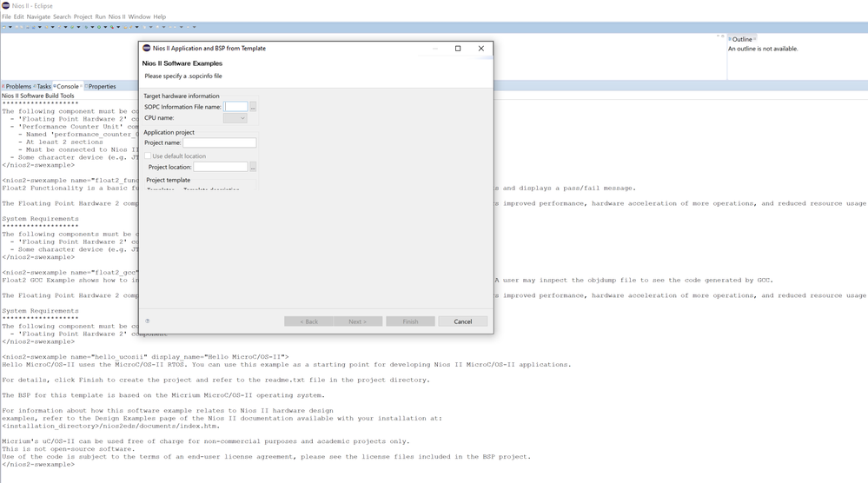This screenshot has height=483, width=868.
Task: Click the Finish button
Action: 410,321
